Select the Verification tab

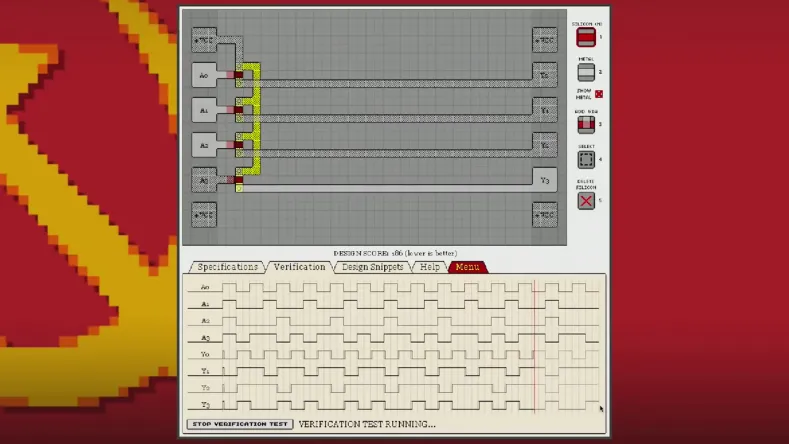coord(300,267)
